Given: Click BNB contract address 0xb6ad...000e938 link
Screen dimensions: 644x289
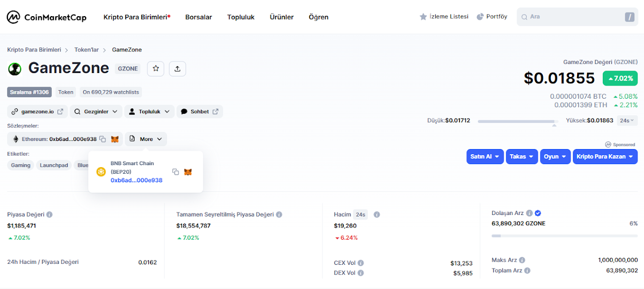Looking at the screenshot, I should tap(136, 180).
